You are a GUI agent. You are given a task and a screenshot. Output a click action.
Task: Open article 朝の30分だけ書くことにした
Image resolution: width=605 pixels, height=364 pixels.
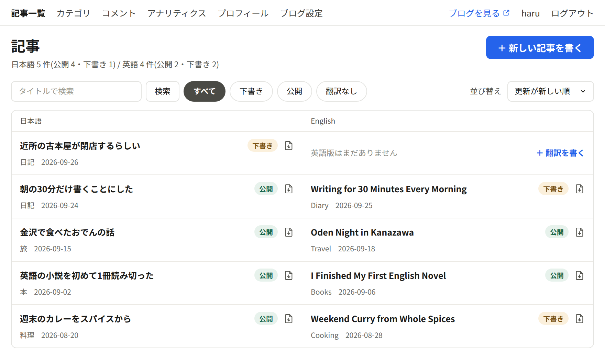point(76,189)
